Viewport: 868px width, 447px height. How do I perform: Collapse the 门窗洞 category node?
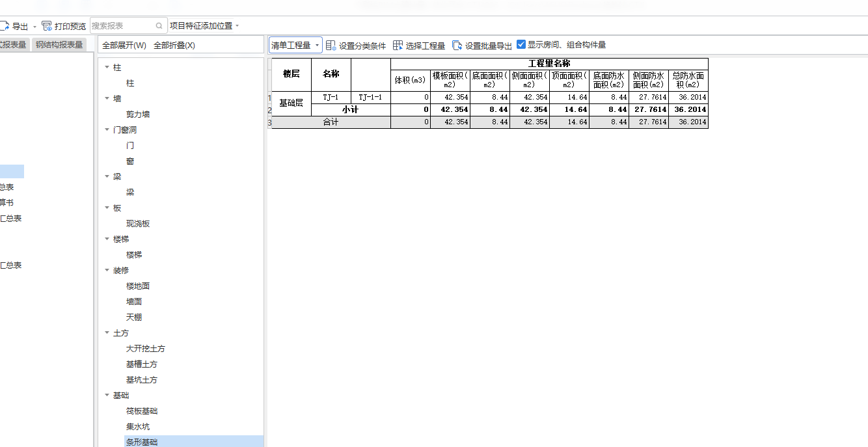107,130
